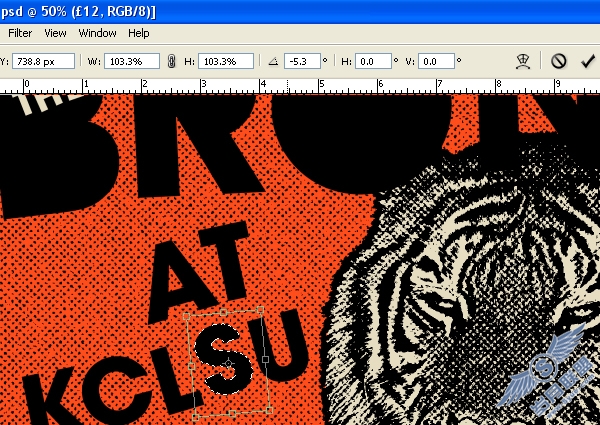Click the top-middle transform handle
The width and height of the screenshot is (600, 425).
pos(223,313)
